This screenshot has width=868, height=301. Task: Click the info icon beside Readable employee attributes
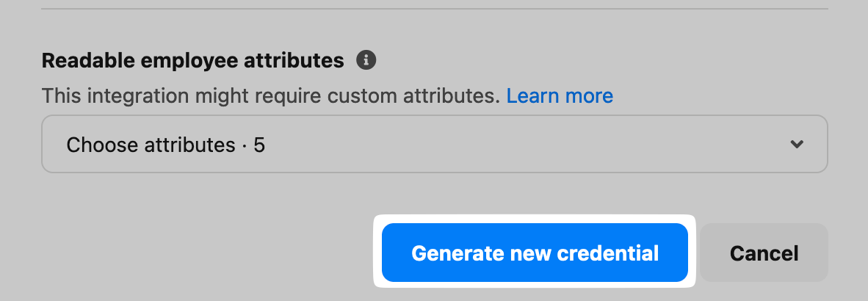point(366,60)
